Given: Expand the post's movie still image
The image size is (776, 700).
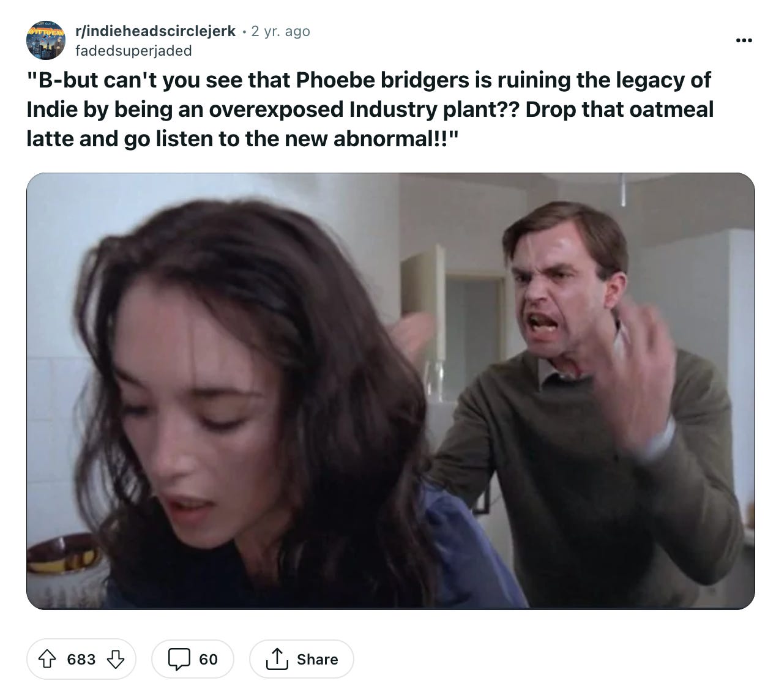Looking at the screenshot, I should point(390,391).
